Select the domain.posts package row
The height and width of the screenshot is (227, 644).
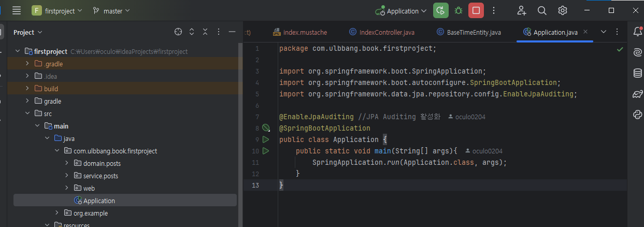(125, 163)
